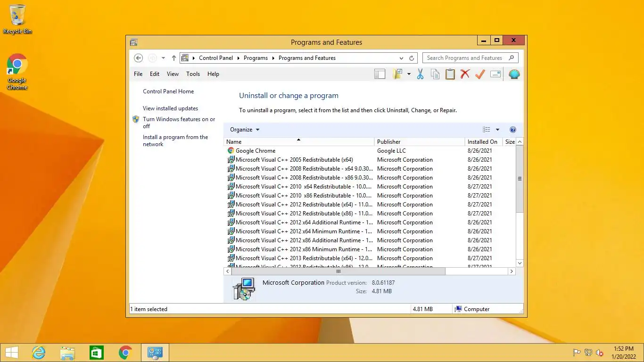Image resolution: width=644 pixels, height=362 pixels.
Task: Open the Edit menu
Action: point(155,74)
